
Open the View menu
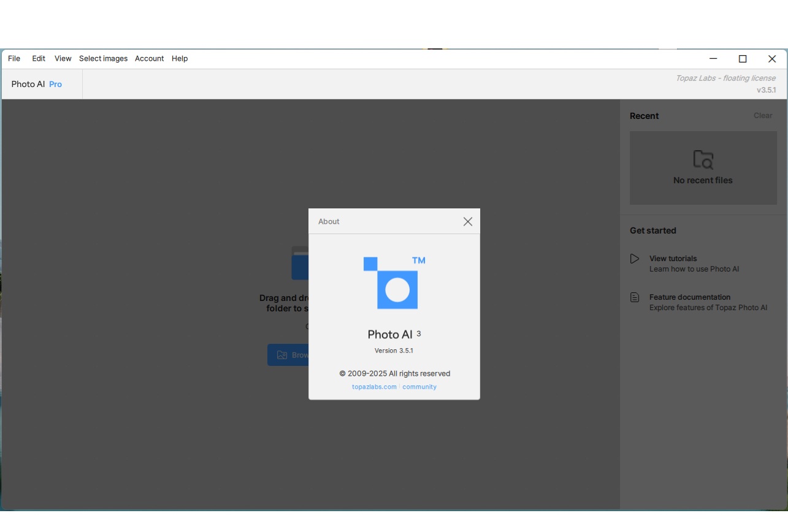click(63, 59)
